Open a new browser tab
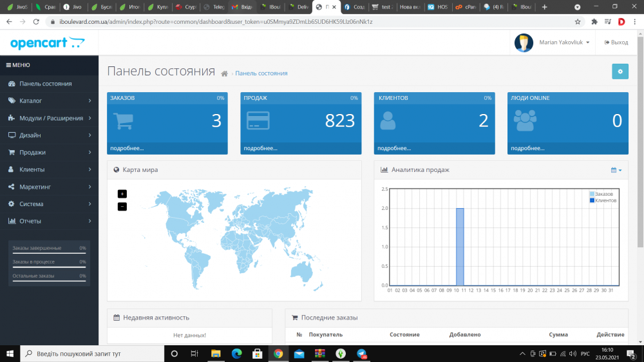Image resolution: width=644 pixels, height=362 pixels. click(545, 7)
